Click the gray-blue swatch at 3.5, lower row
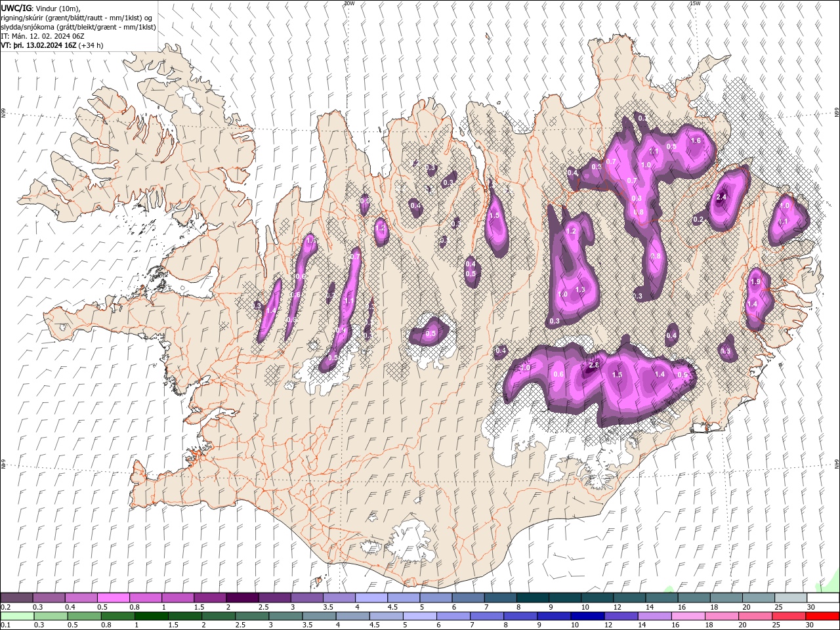The width and height of the screenshot is (840, 630). click(x=318, y=616)
